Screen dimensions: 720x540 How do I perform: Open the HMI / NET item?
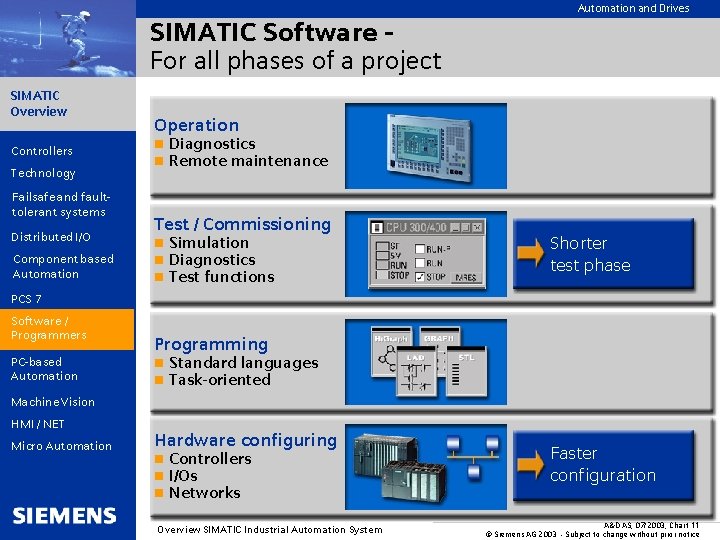38,424
